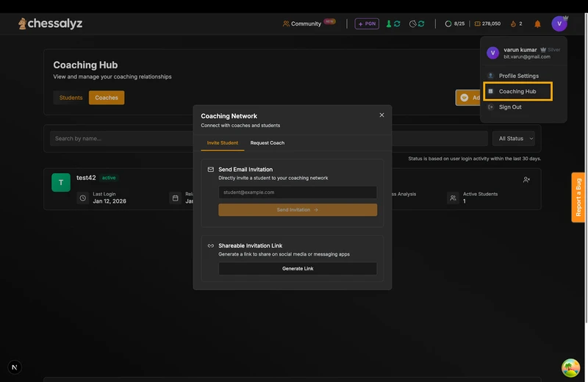Click the test42 coach name
This screenshot has height=382, width=588.
tap(86, 178)
